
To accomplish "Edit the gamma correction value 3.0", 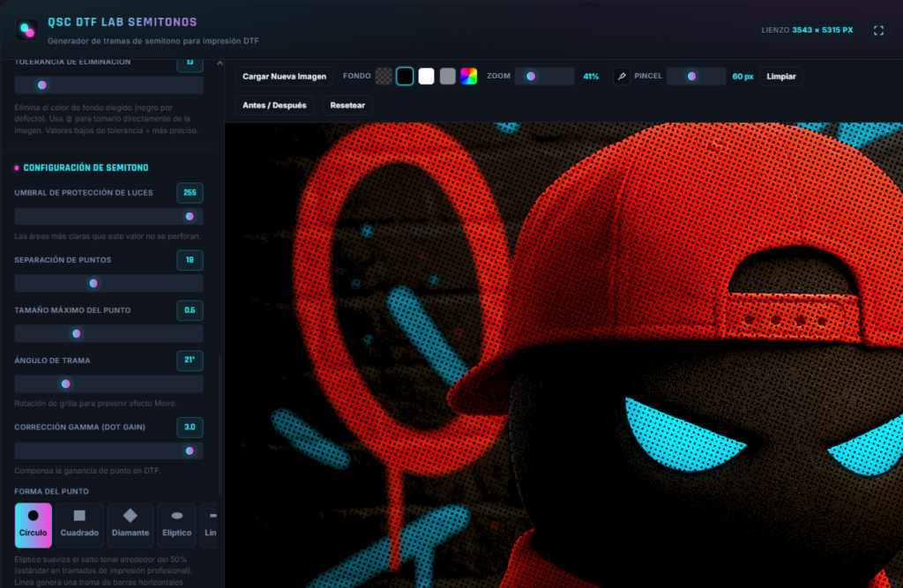I will point(190,428).
